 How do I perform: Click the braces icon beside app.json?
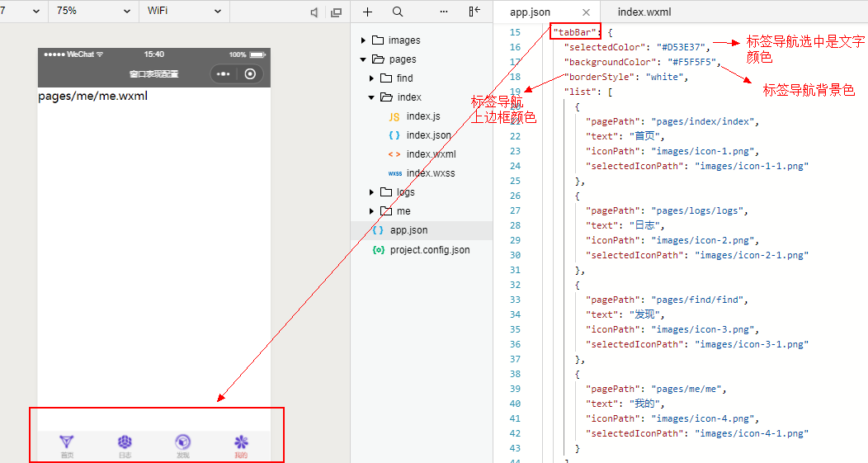click(378, 230)
